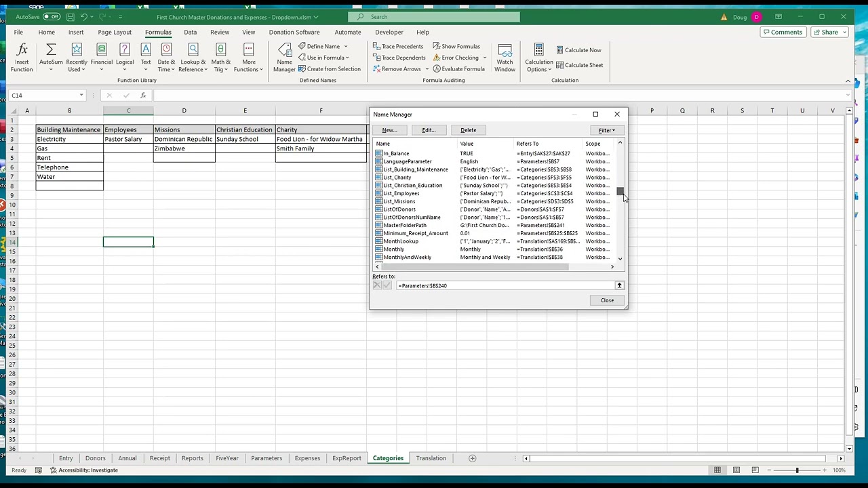Expand Remove Arrows dropdown arrow
Image resolution: width=868 pixels, height=488 pixels.
pyautogui.click(x=427, y=69)
